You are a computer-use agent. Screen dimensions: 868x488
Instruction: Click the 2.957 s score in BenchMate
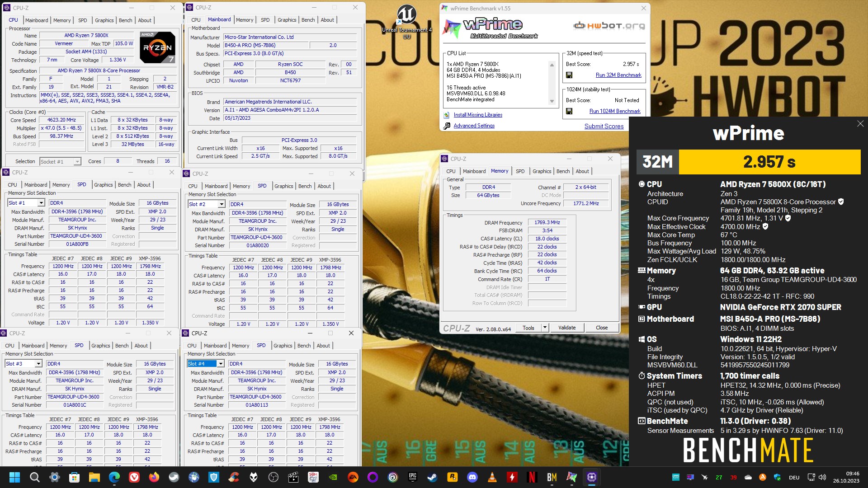click(769, 162)
